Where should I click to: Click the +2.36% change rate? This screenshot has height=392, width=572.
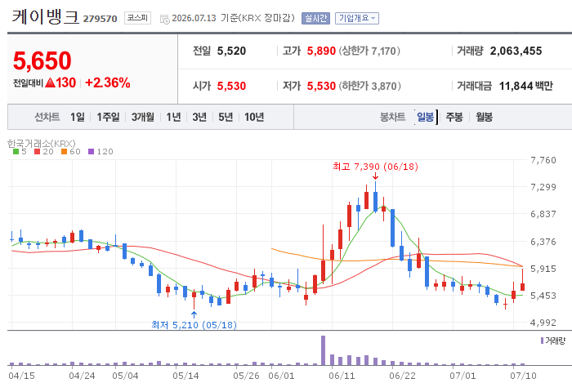pos(108,82)
